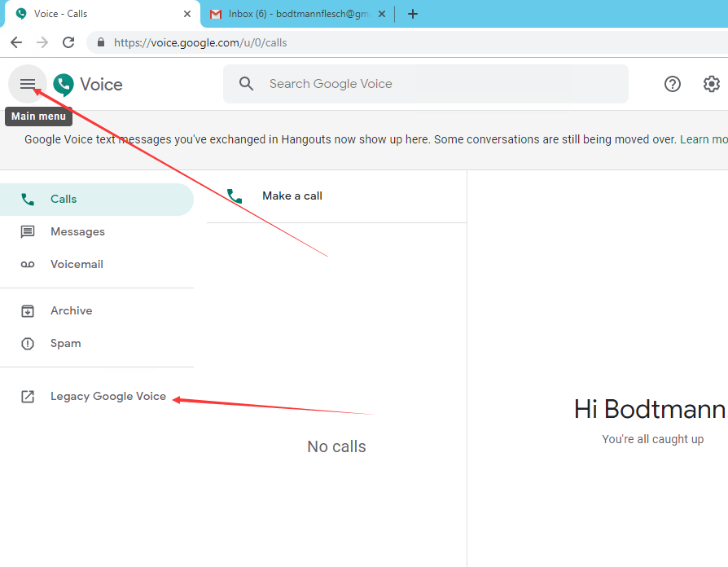This screenshot has height=567, width=728.
Task: Open Settings gear icon
Action: coord(711,84)
